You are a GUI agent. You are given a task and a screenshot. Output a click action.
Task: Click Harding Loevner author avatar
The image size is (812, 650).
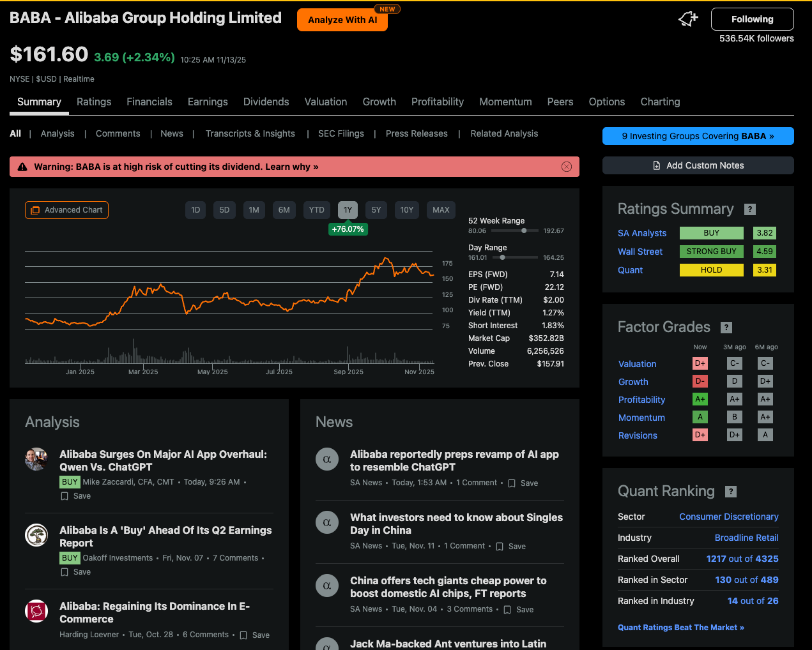36,611
